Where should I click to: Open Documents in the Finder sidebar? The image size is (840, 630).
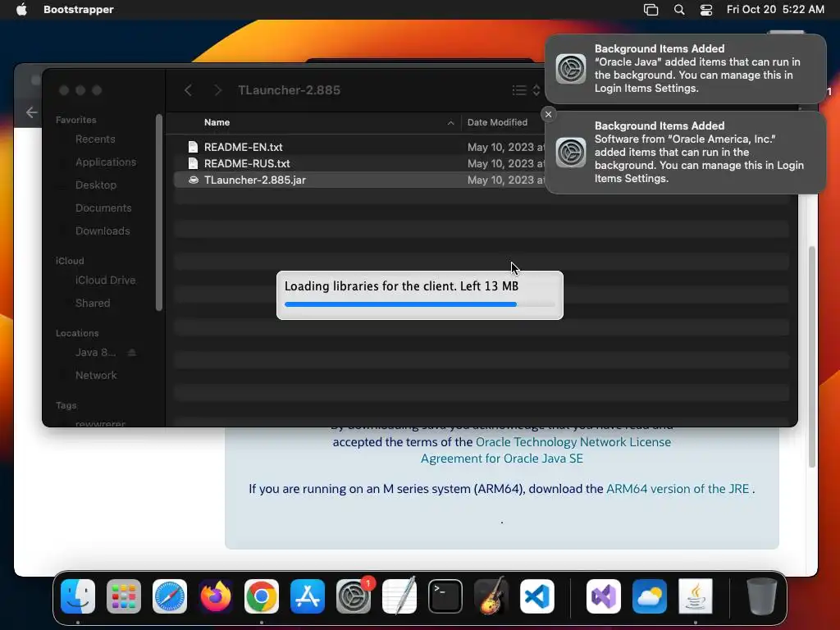[x=103, y=208]
